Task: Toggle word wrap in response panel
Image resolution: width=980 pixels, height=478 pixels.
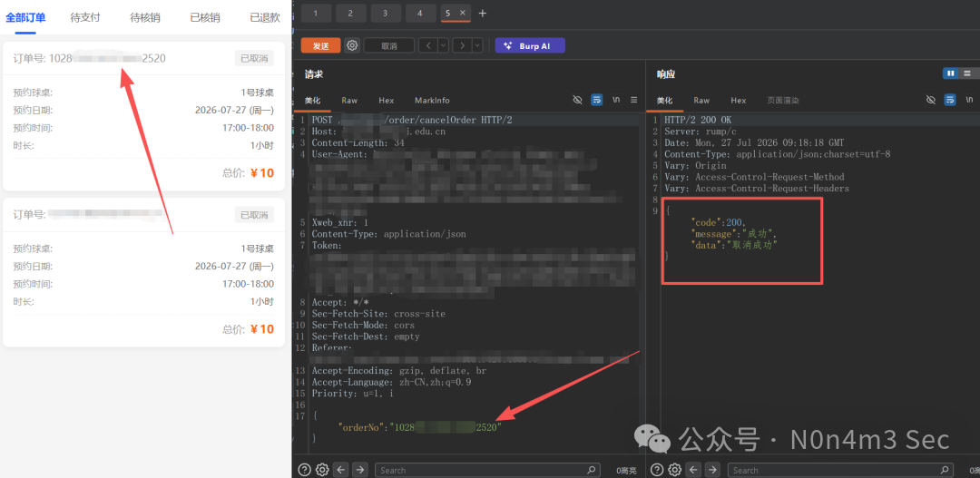Action: (x=950, y=100)
